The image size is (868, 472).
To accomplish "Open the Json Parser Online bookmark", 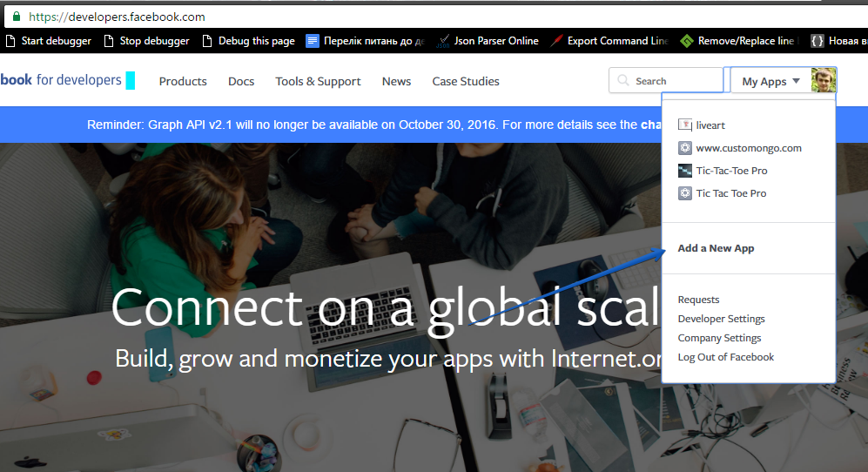I will point(488,41).
